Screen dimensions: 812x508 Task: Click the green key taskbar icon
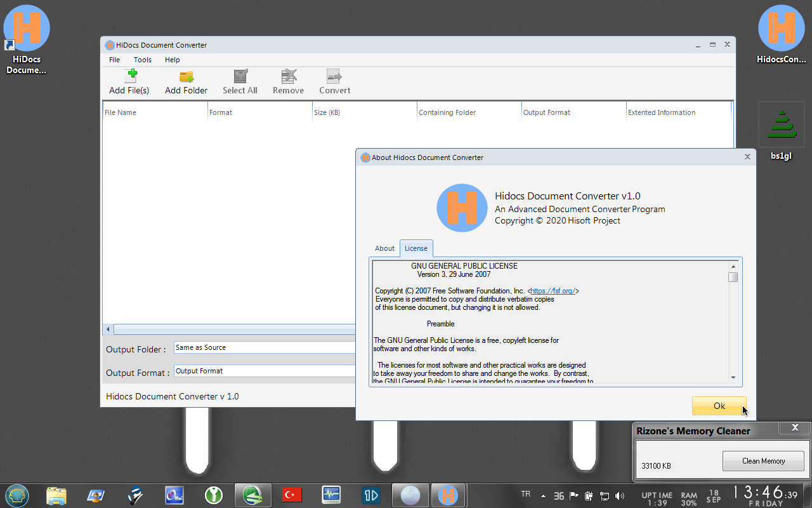pos(214,495)
